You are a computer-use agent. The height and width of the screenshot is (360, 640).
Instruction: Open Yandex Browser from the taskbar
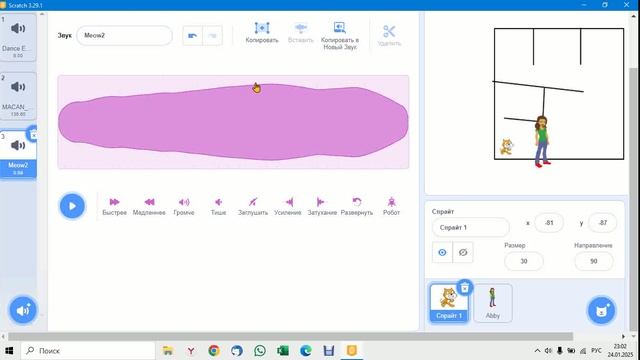(x=191, y=351)
